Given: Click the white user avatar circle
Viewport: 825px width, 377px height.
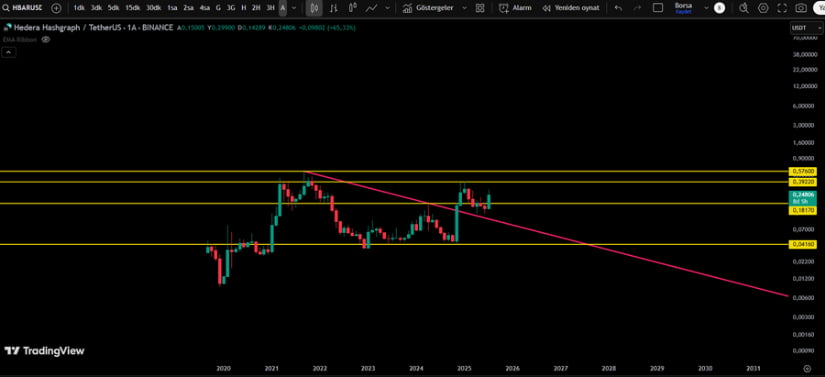Looking at the screenshot, I should click(719, 8).
